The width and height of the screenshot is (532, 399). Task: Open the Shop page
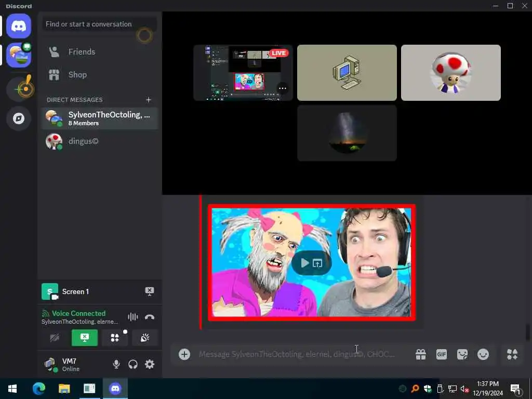100,75
